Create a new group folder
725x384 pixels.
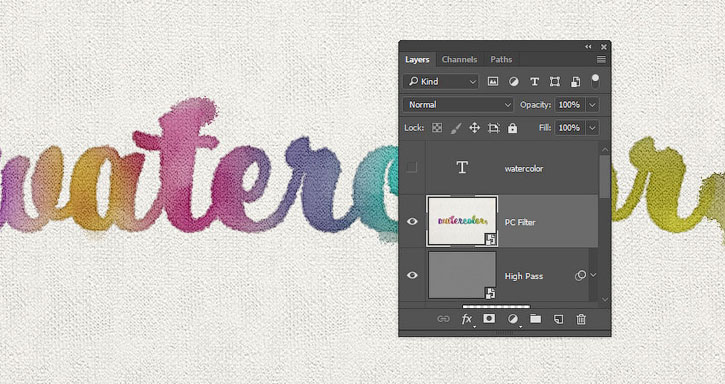pyautogui.click(x=535, y=318)
